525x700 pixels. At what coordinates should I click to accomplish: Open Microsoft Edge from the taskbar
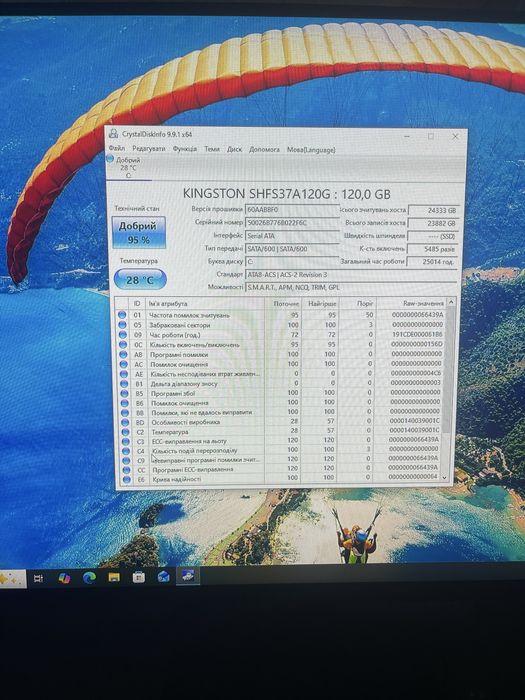pos(89,578)
